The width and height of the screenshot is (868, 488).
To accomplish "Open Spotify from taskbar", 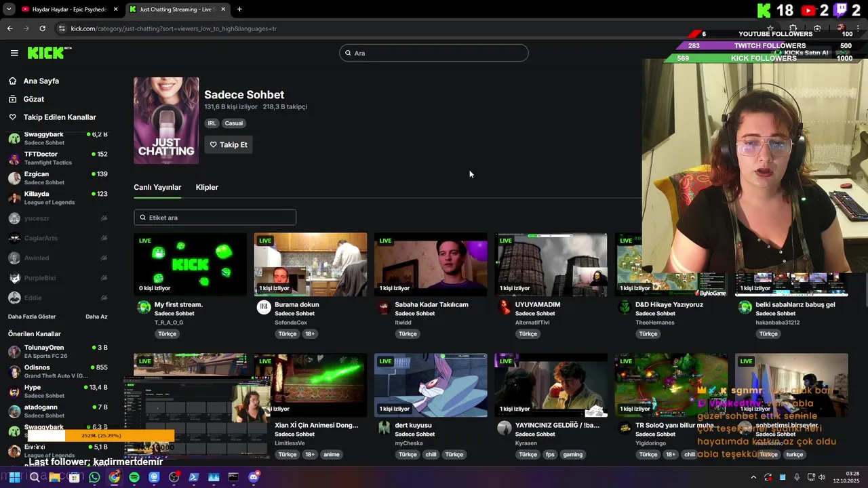I will [x=134, y=477].
